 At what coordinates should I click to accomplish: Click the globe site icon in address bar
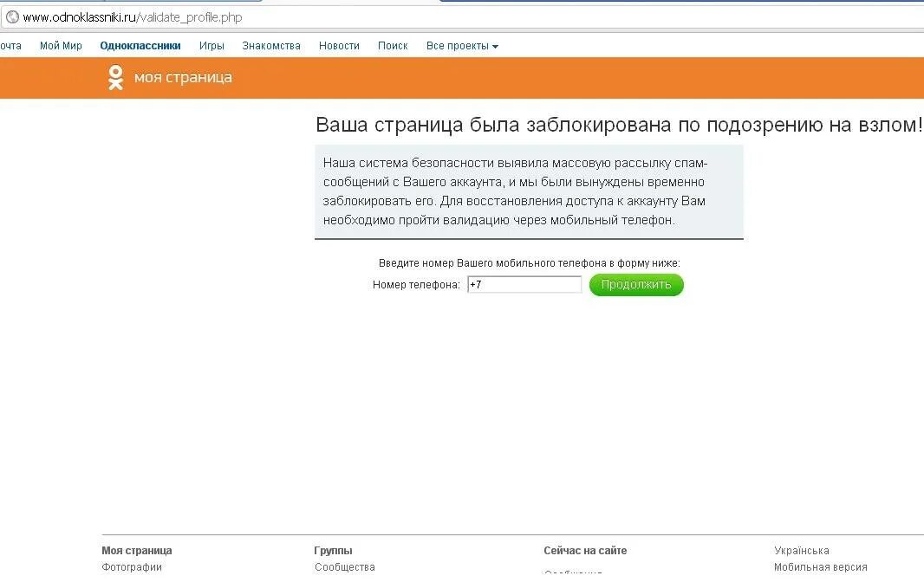coord(12,17)
